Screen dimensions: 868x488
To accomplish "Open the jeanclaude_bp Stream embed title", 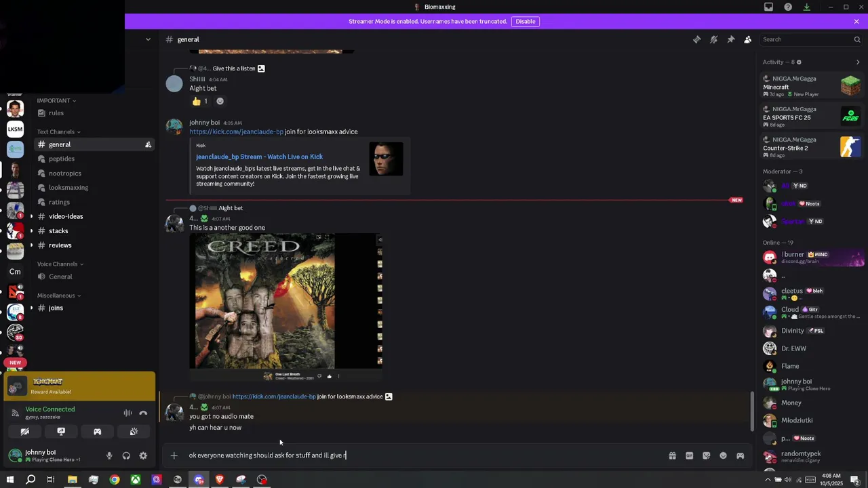I will pos(259,157).
